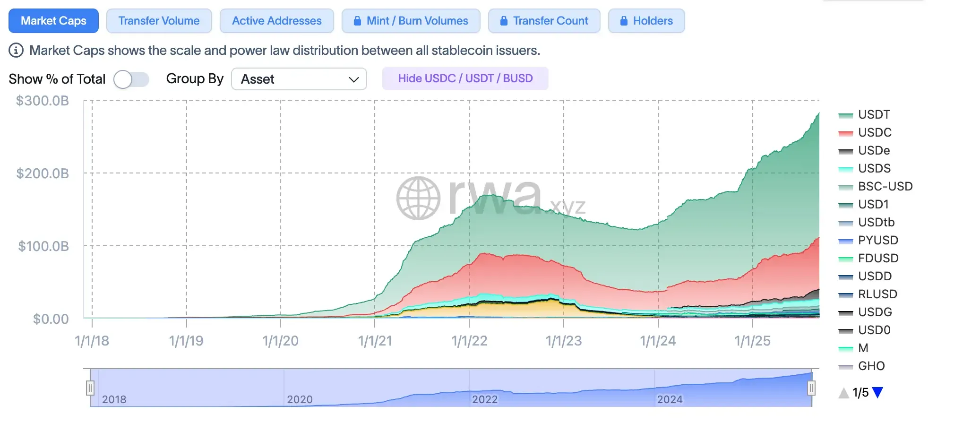Enable the Show % of Total toggle

point(131,79)
